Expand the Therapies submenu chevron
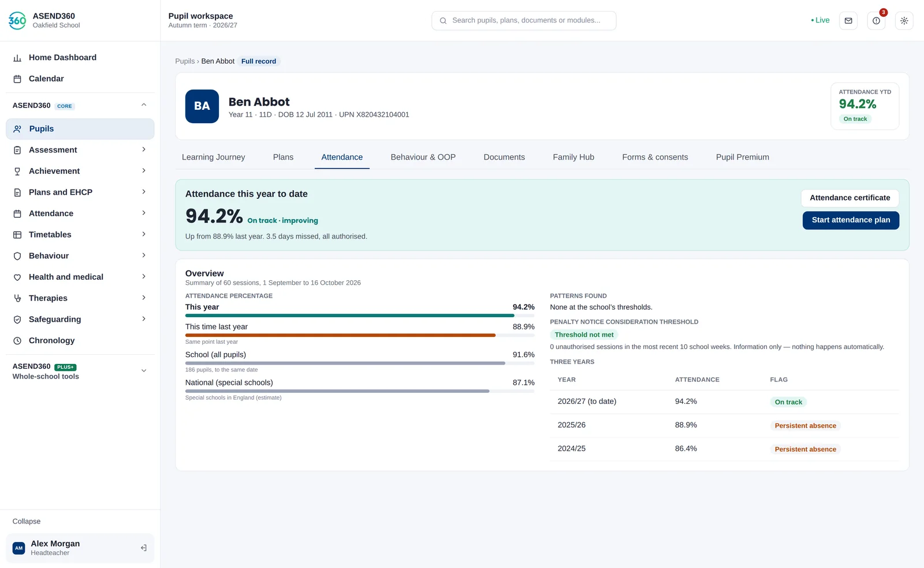924x568 pixels. pyautogui.click(x=144, y=298)
